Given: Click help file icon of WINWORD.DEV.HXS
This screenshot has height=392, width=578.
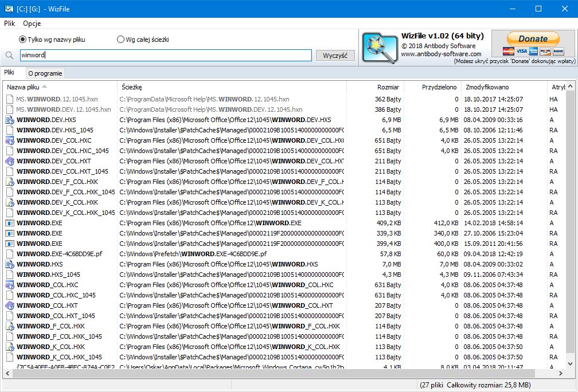Looking at the screenshot, I should [10, 120].
